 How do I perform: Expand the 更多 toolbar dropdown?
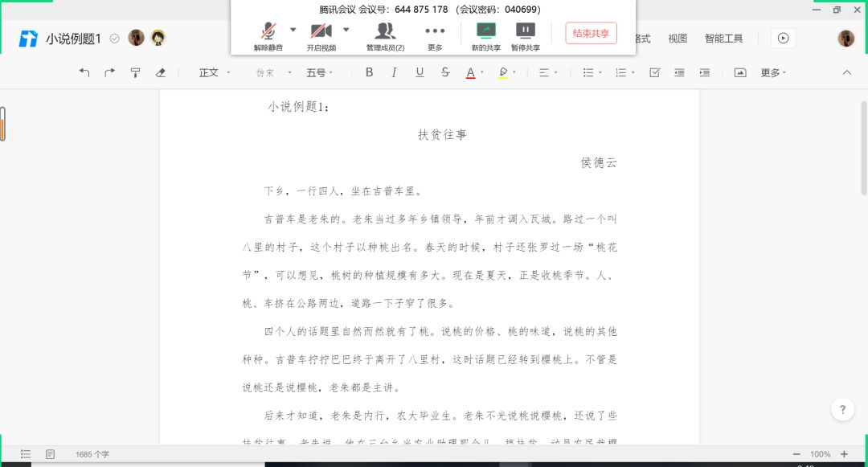[773, 72]
